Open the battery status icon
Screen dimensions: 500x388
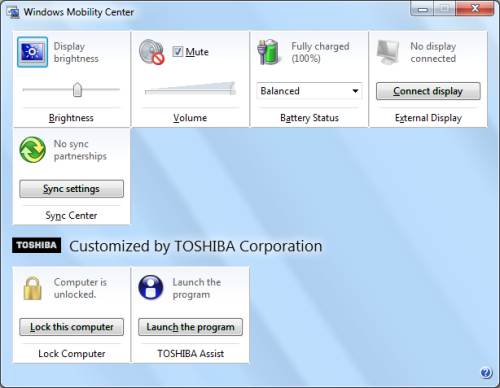(x=268, y=52)
